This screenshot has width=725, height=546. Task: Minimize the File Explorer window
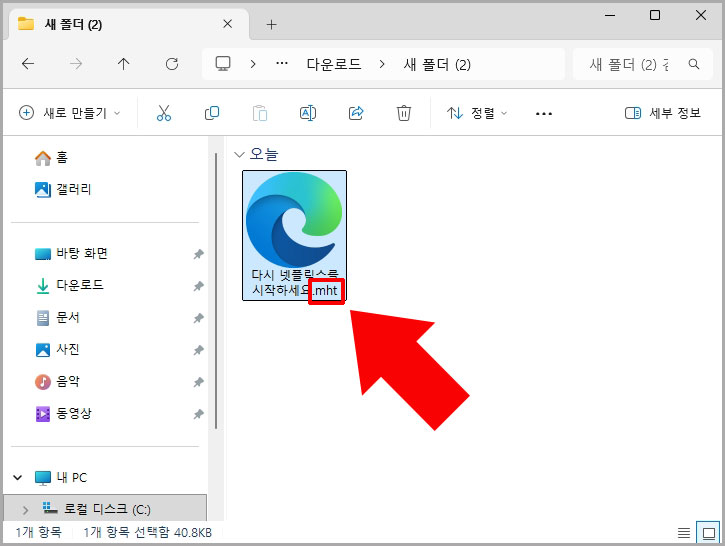(x=610, y=15)
